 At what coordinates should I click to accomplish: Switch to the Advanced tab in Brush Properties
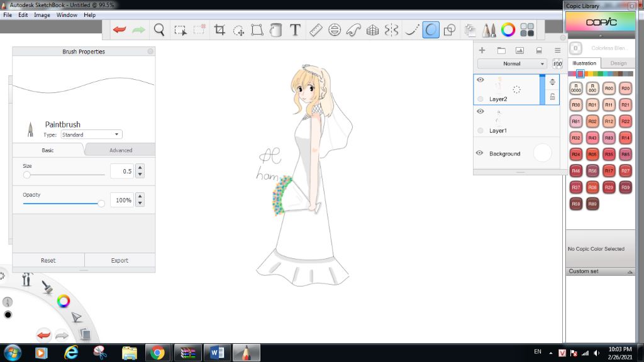click(x=121, y=150)
